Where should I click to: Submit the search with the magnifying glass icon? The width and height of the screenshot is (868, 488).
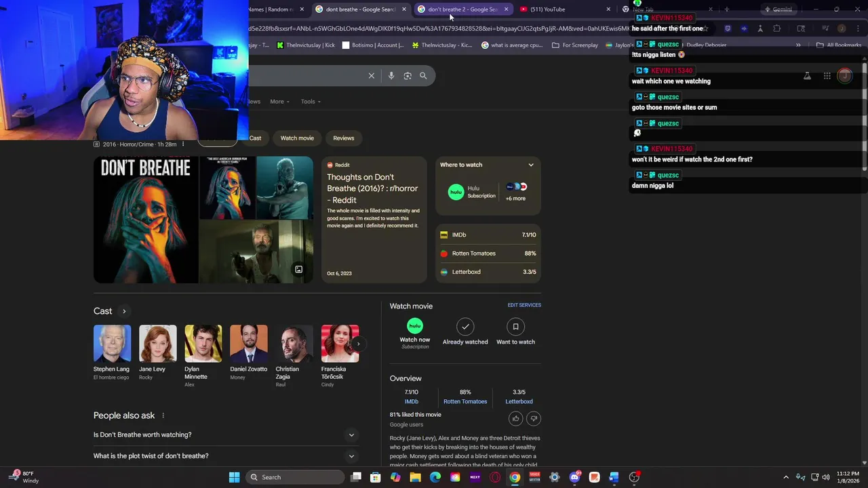(x=423, y=76)
